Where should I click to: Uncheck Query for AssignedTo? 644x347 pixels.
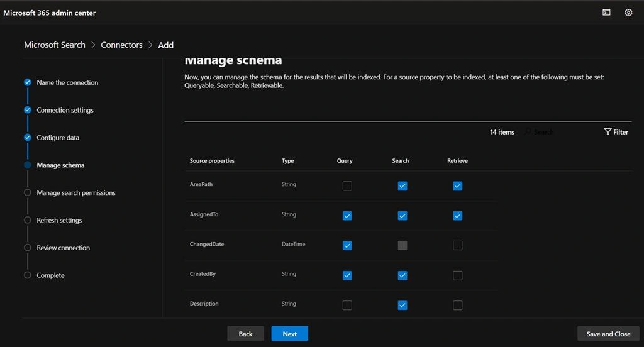(x=347, y=216)
